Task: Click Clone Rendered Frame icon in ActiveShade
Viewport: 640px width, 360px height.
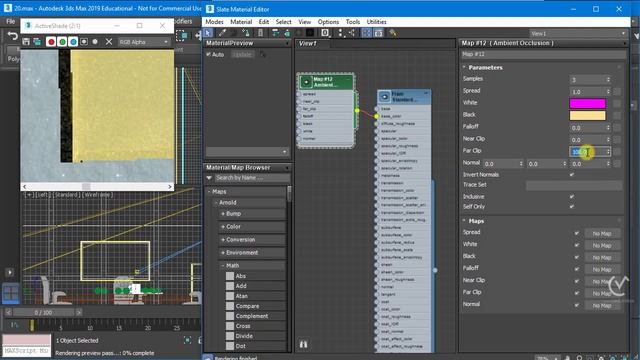Action: point(37,42)
